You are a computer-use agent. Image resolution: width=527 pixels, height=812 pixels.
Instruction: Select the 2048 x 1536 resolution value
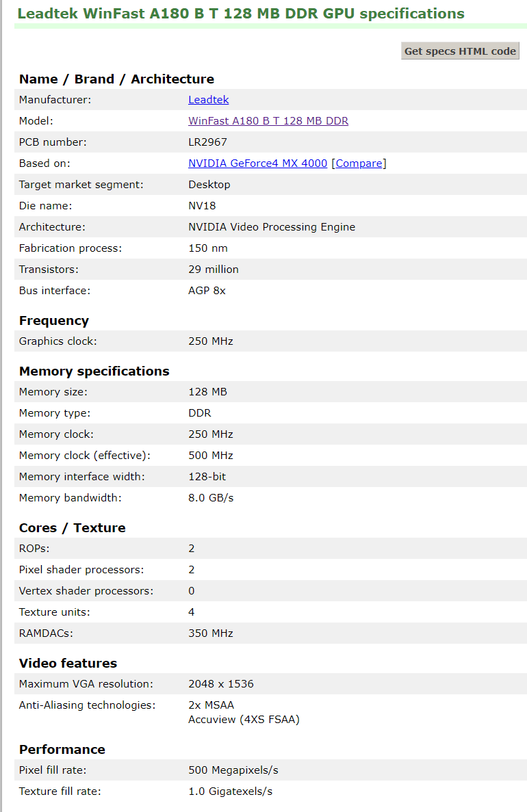(220, 684)
